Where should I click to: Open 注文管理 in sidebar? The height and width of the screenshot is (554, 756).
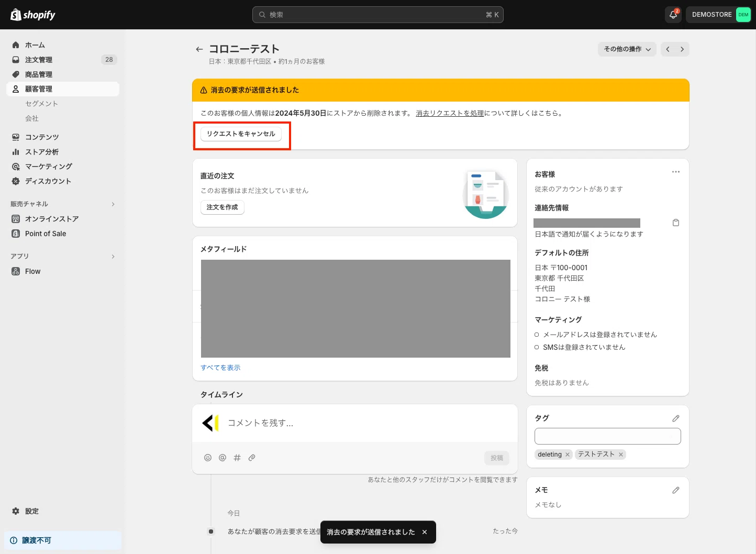coord(63,60)
